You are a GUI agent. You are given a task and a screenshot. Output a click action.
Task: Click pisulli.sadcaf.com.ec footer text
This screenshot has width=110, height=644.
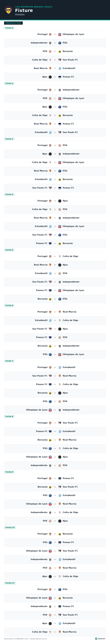(39, 639)
